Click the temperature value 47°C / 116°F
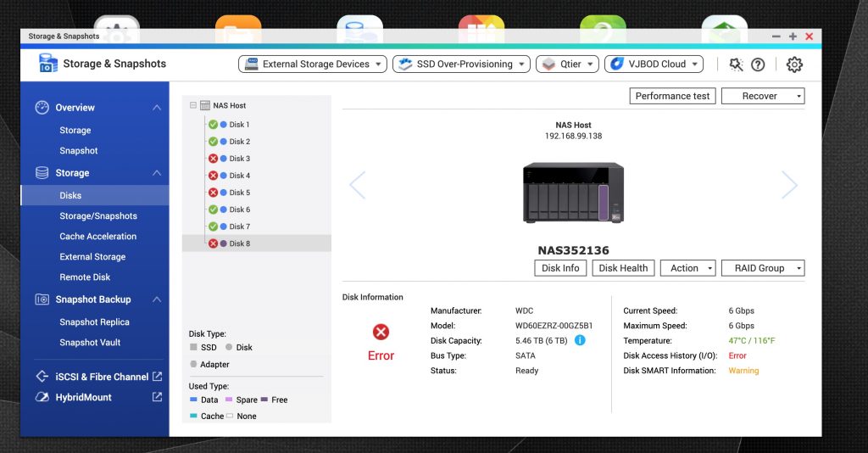The height and width of the screenshot is (453, 868). tap(752, 340)
